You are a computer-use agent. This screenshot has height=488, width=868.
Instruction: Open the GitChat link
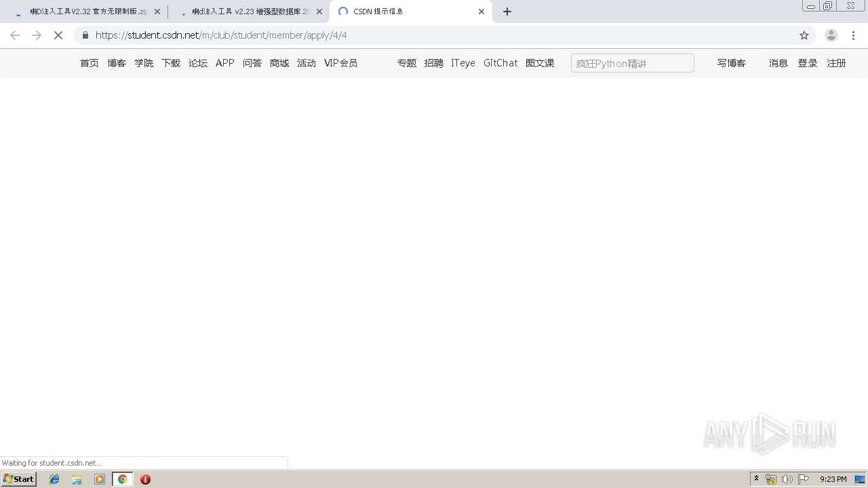pyautogui.click(x=500, y=63)
